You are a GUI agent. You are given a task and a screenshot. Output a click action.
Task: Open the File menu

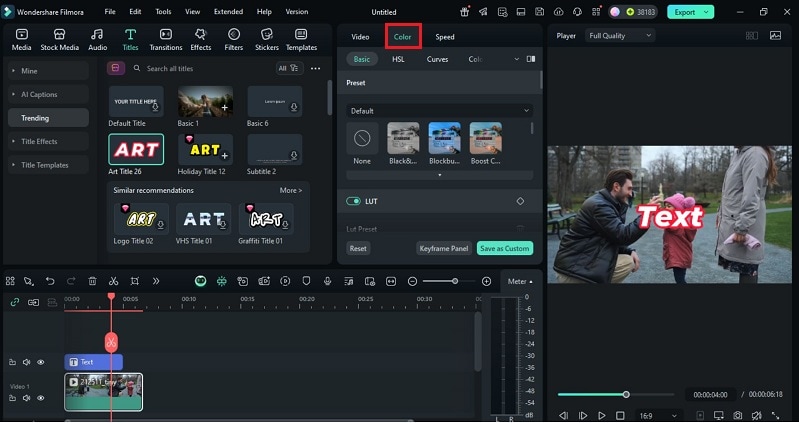click(x=110, y=12)
